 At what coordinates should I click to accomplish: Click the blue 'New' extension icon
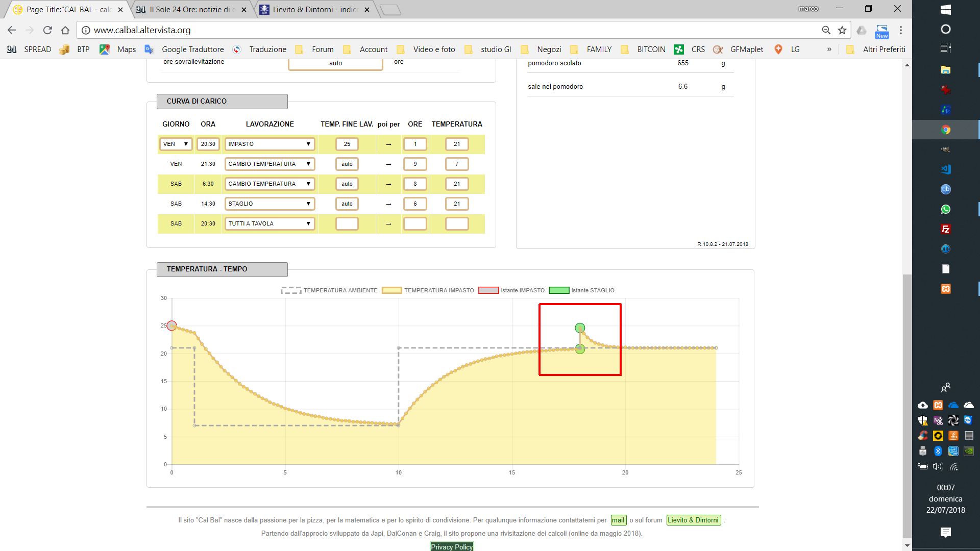882,31
